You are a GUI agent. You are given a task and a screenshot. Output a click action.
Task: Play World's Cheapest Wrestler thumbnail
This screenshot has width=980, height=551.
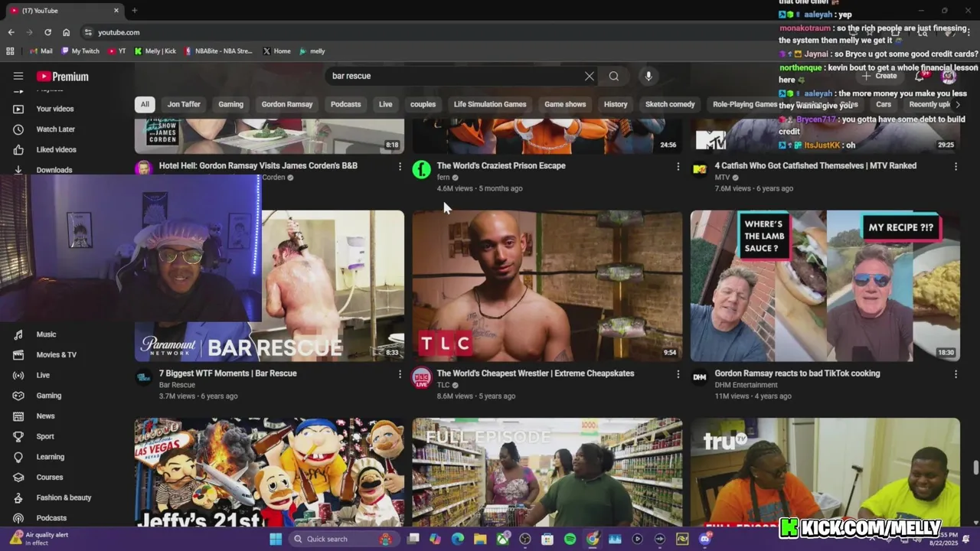pyautogui.click(x=547, y=285)
